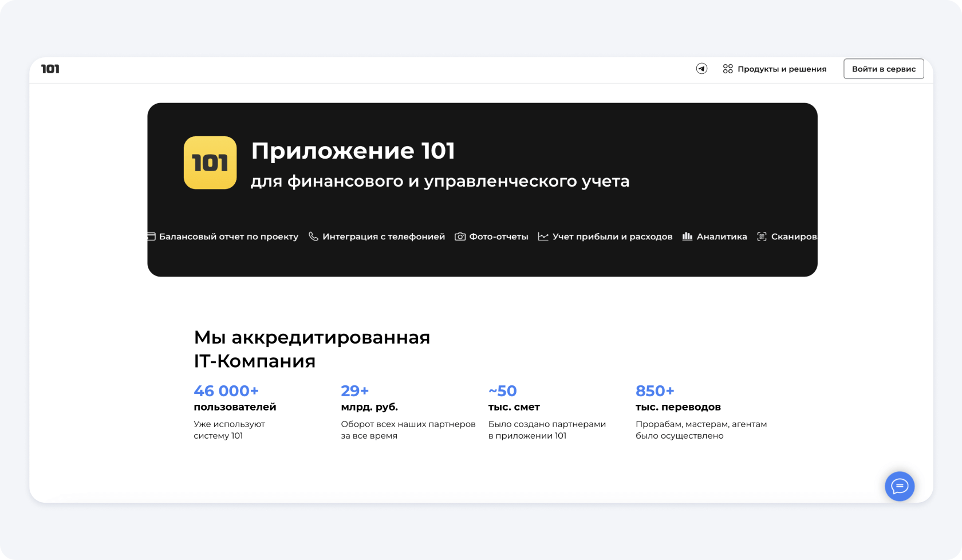The image size is (962, 560).
Task: Click the Приложение 101 heading
Action: click(353, 151)
